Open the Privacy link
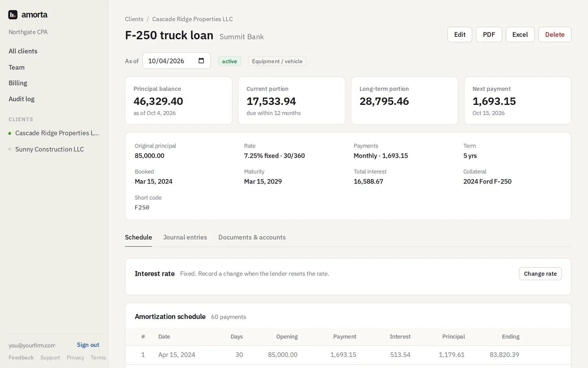This screenshot has height=368, width=588. click(x=75, y=358)
